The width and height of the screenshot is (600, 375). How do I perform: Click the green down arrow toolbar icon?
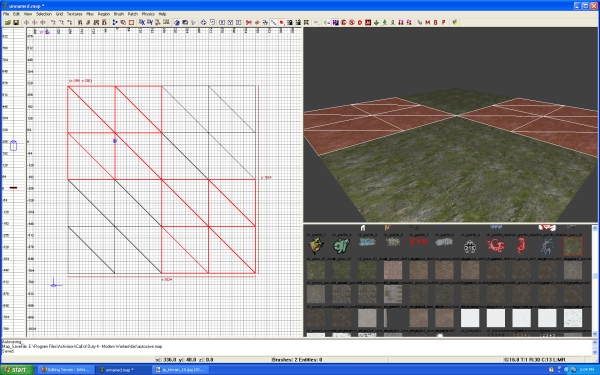(376, 23)
